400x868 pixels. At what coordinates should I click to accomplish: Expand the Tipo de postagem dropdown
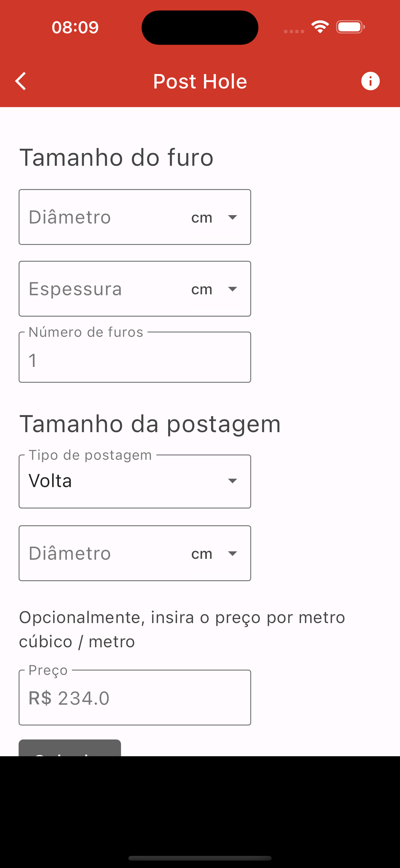pyautogui.click(x=135, y=481)
